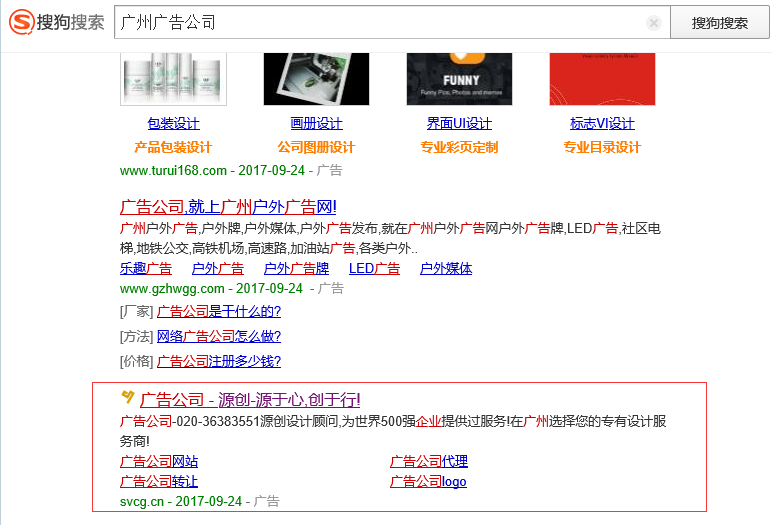Open the LED广告 sublink
The width and height of the screenshot is (772, 525).
coord(374,268)
